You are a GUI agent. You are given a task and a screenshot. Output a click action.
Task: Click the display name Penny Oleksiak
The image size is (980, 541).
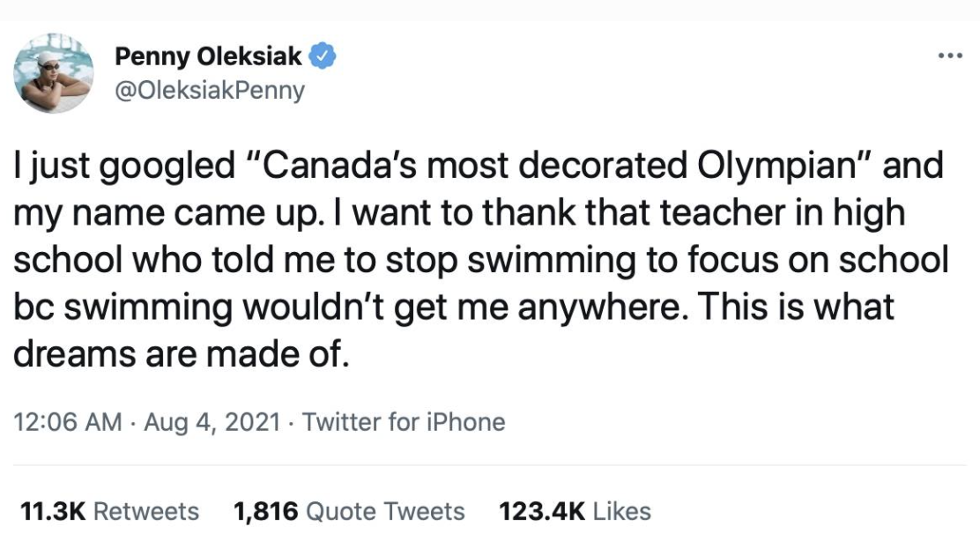[209, 58]
